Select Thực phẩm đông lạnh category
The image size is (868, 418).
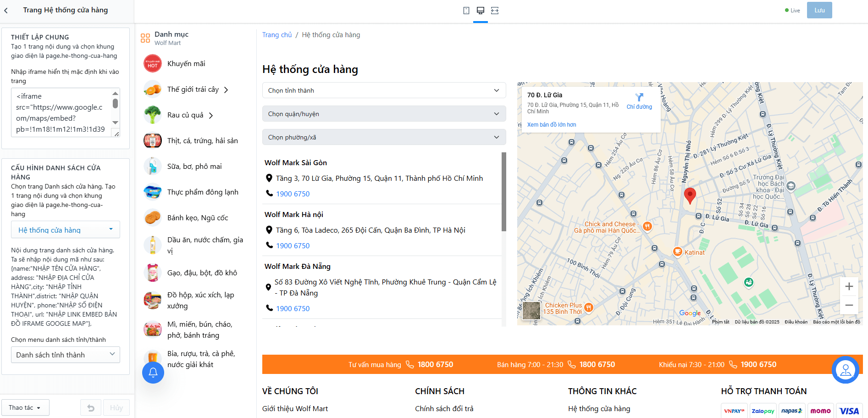tap(203, 192)
